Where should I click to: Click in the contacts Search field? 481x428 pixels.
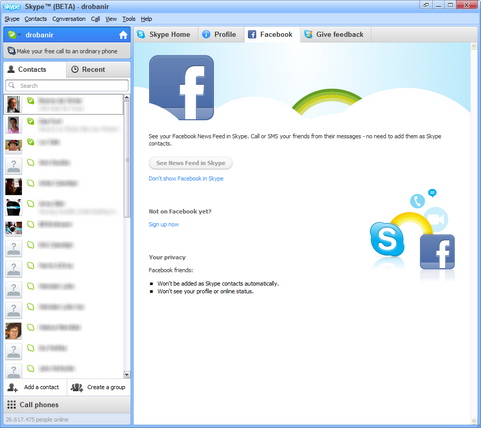coord(67,86)
